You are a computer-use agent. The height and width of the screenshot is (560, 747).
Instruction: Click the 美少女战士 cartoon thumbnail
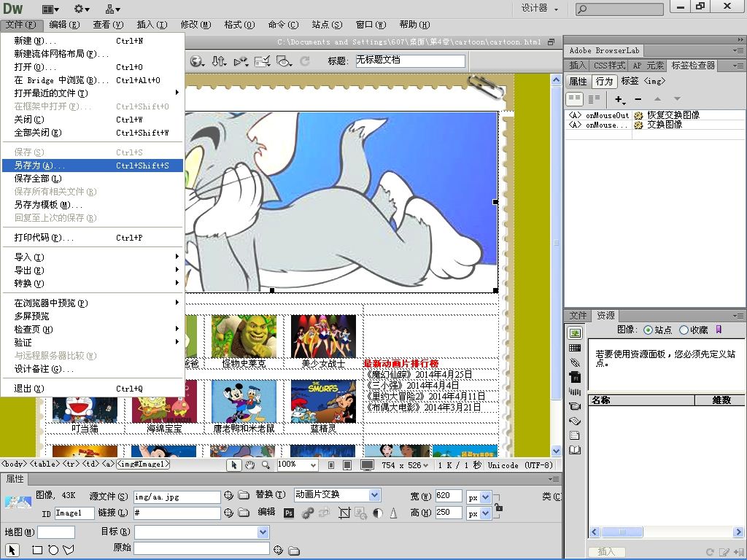(323, 336)
